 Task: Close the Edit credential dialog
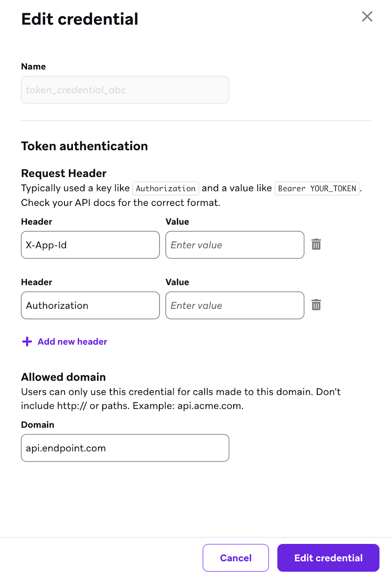coord(367,16)
